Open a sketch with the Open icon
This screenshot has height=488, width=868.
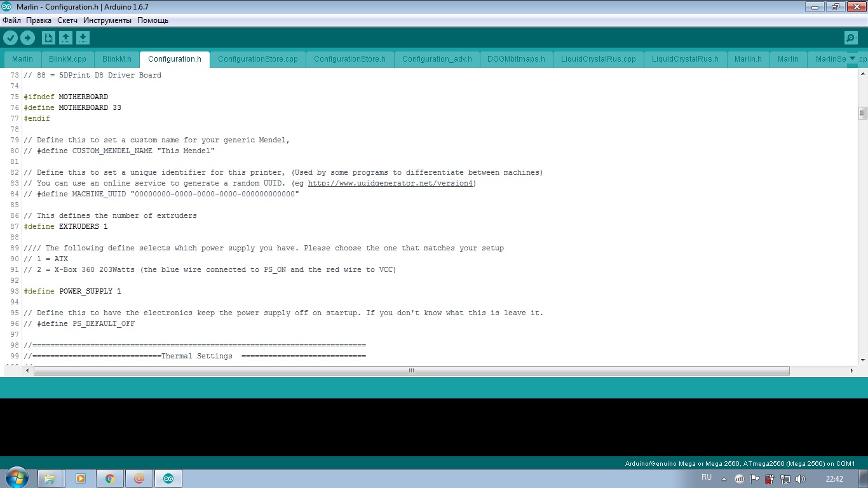point(65,38)
